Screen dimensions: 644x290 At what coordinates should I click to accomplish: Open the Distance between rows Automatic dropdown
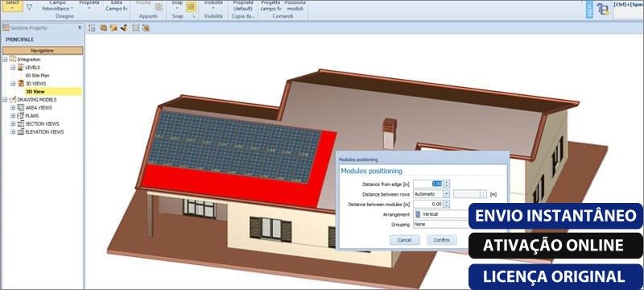[431, 194]
